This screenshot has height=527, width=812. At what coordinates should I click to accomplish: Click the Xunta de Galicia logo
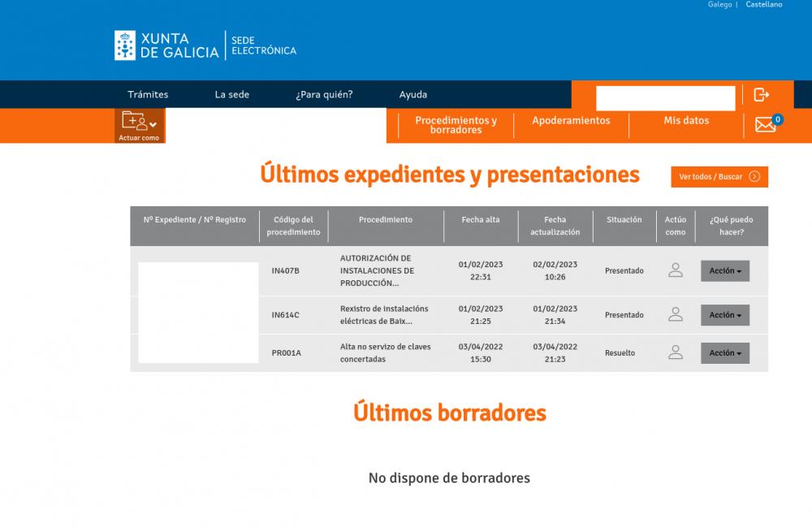click(x=166, y=45)
